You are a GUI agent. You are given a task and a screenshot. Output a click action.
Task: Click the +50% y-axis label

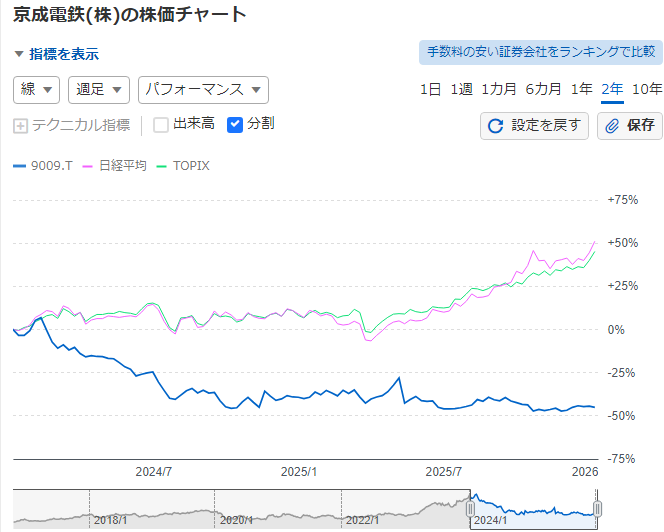point(622,243)
